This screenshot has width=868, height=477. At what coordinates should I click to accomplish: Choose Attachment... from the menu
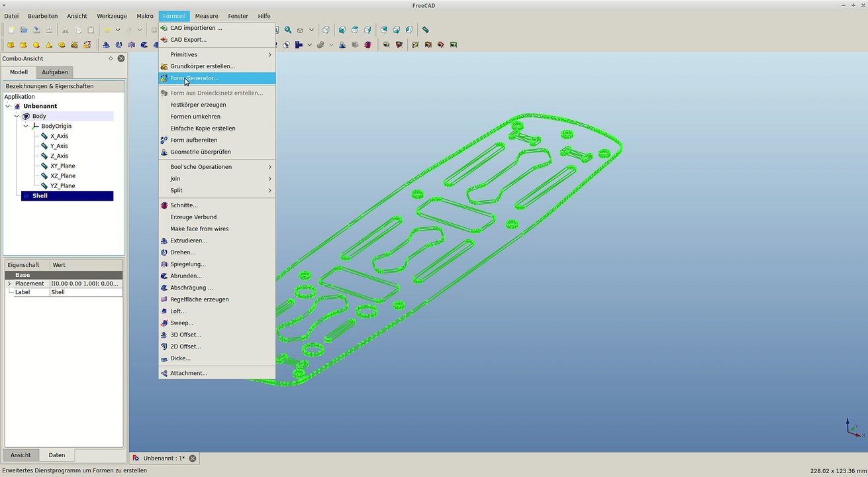[217, 373]
